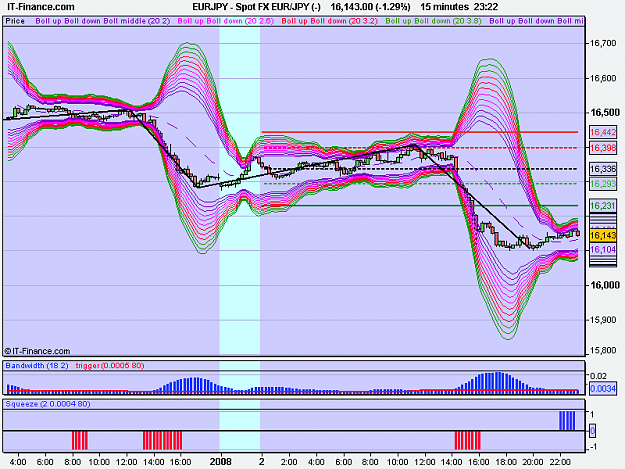Click magenta Boll up Boll down (20 2.6) legend

[226, 21]
